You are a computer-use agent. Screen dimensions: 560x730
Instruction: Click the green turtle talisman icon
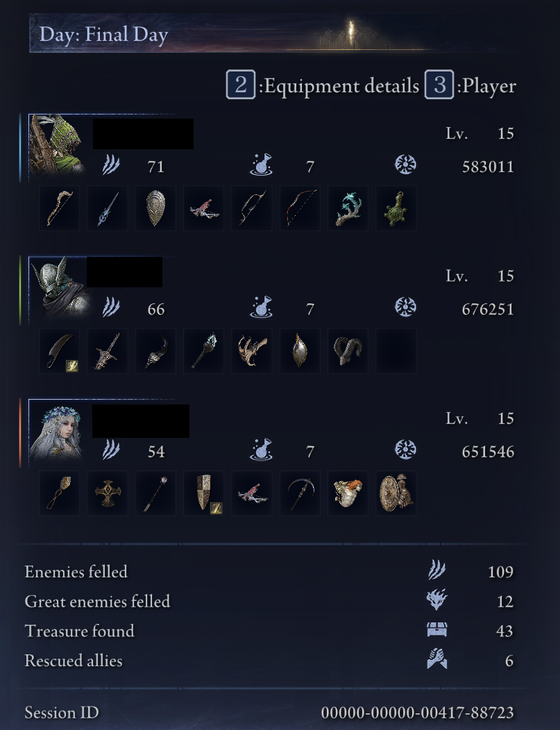tap(396, 208)
